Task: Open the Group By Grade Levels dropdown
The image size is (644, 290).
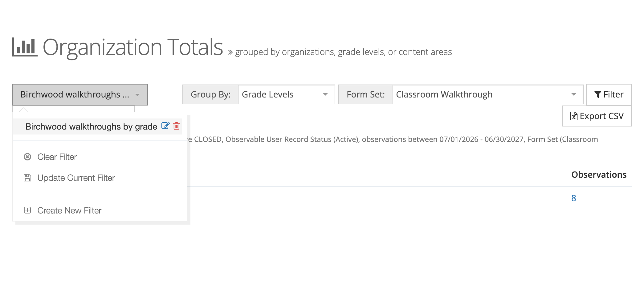Action: (x=286, y=94)
